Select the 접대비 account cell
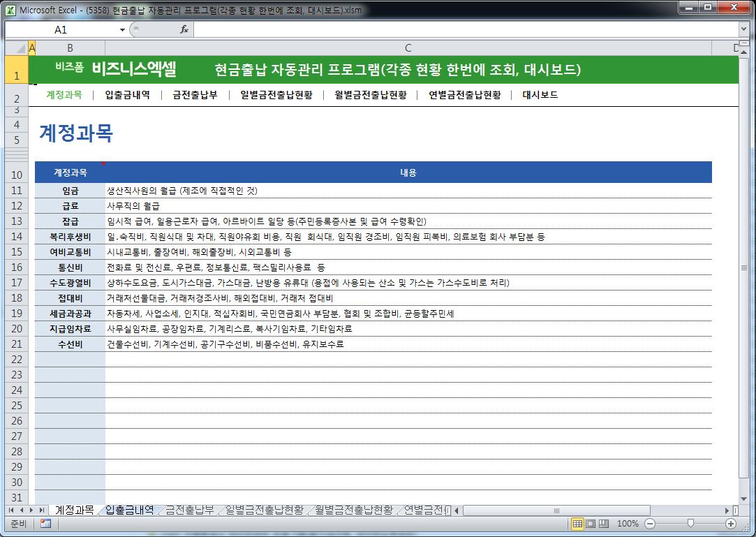The image size is (756, 537). point(70,298)
